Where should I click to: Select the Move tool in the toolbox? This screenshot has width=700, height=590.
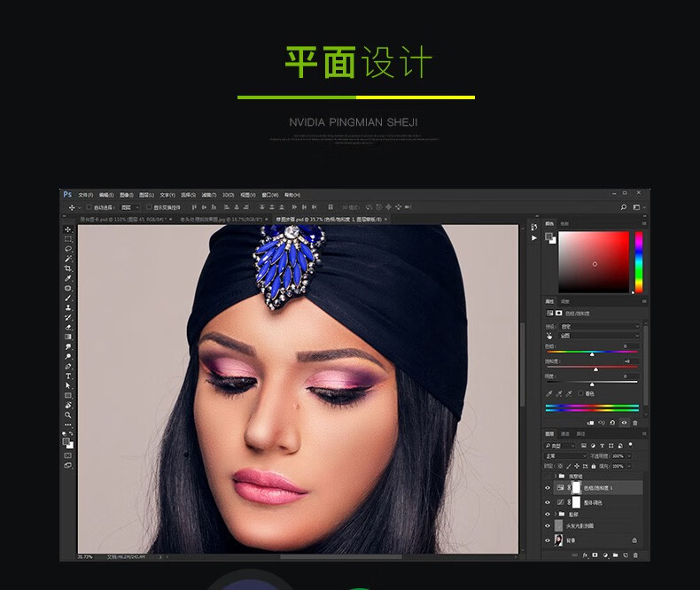click(68, 229)
